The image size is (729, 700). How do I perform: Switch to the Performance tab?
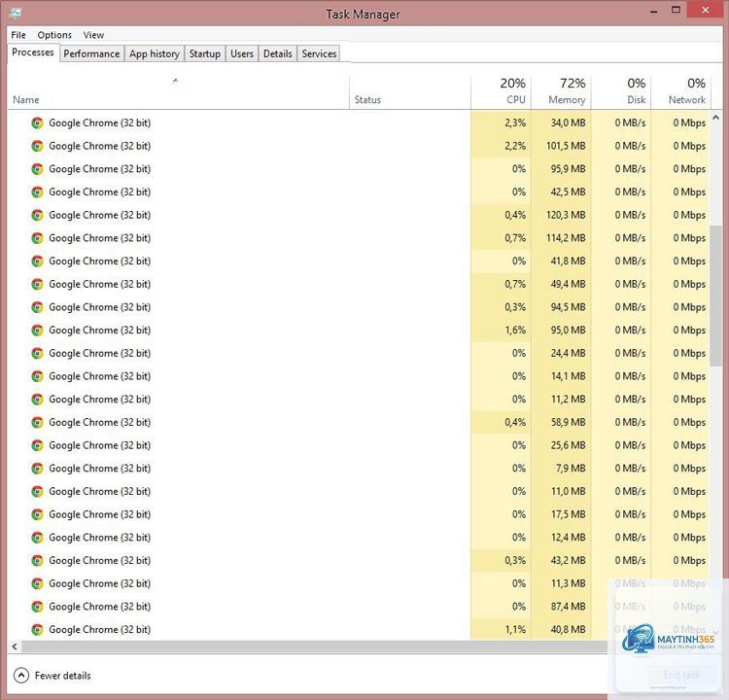tap(91, 53)
